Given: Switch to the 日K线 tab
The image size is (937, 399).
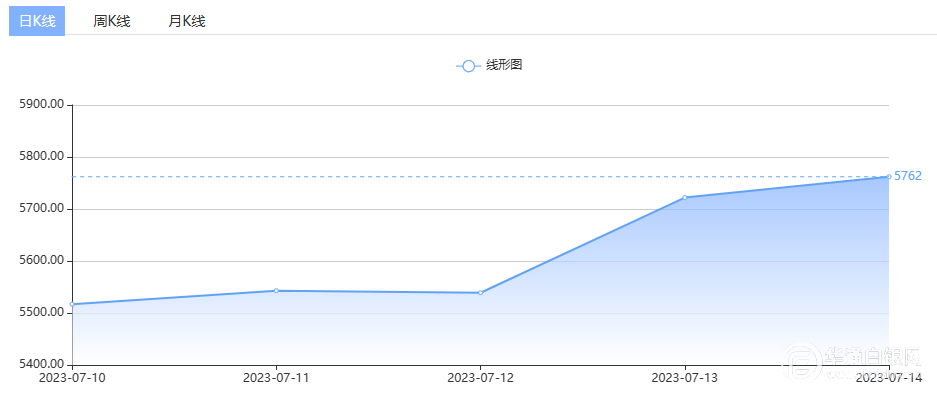Looking at the screenshot, I should (x=37, y=22).
